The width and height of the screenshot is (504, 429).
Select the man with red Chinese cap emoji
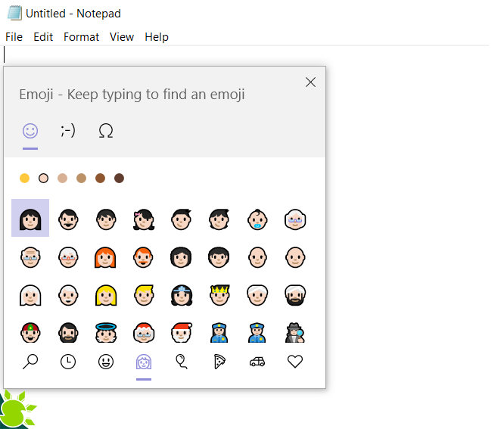(30, 333)
